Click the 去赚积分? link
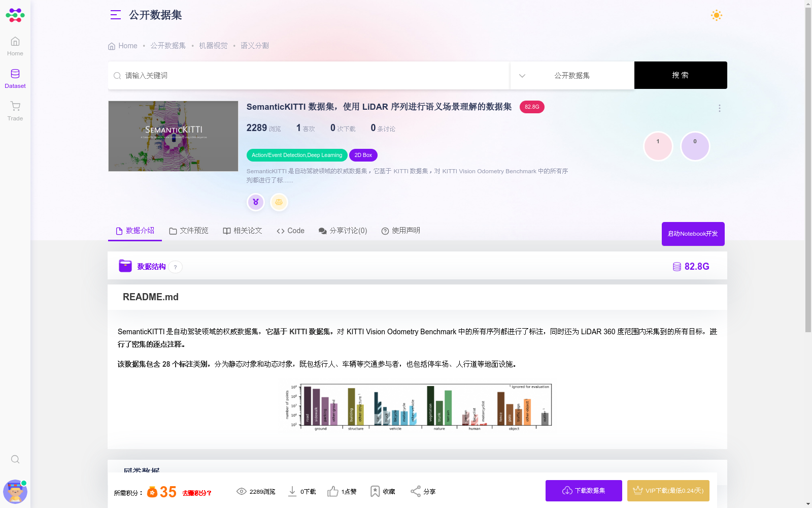Screen dimensions: 812x508 (197, 493)
